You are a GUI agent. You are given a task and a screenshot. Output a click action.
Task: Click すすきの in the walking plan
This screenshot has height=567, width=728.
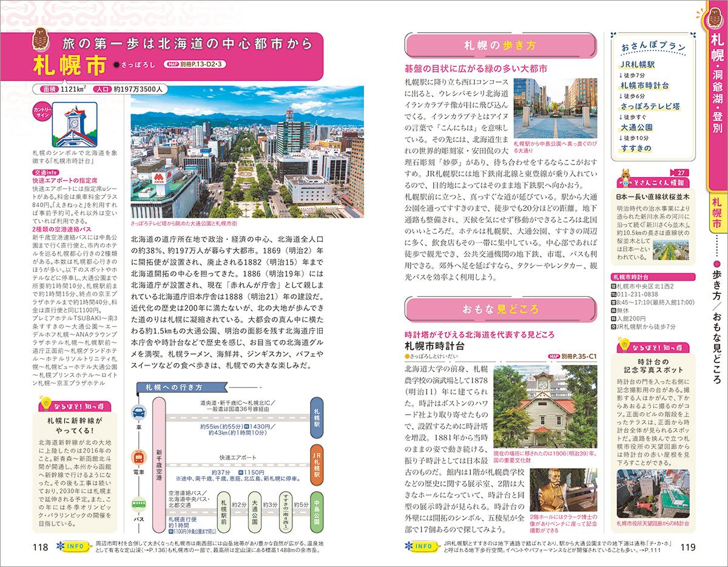point(635,148)
